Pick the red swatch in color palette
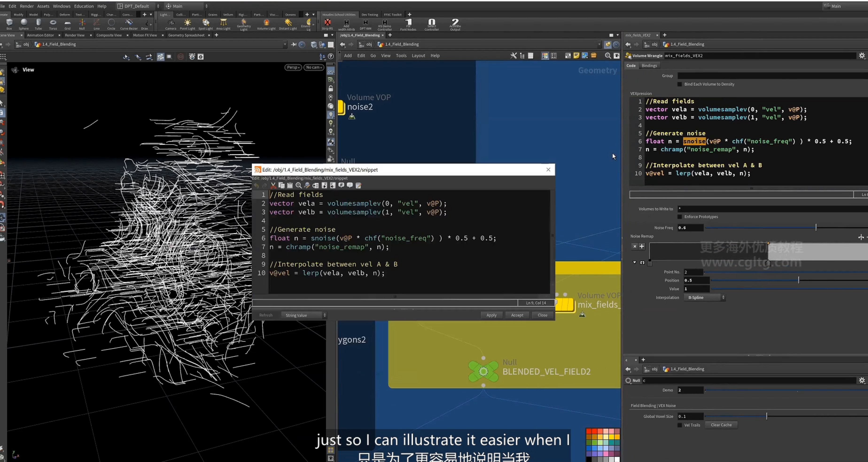The height and width of the screenshot is (462, 868). coord(589,431)
